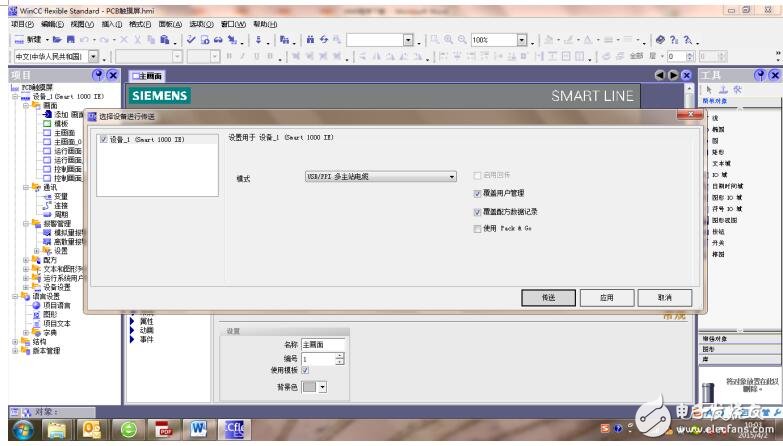Open the 视图(V) menu
Viewport: 783px width, 446px height.
82,24
